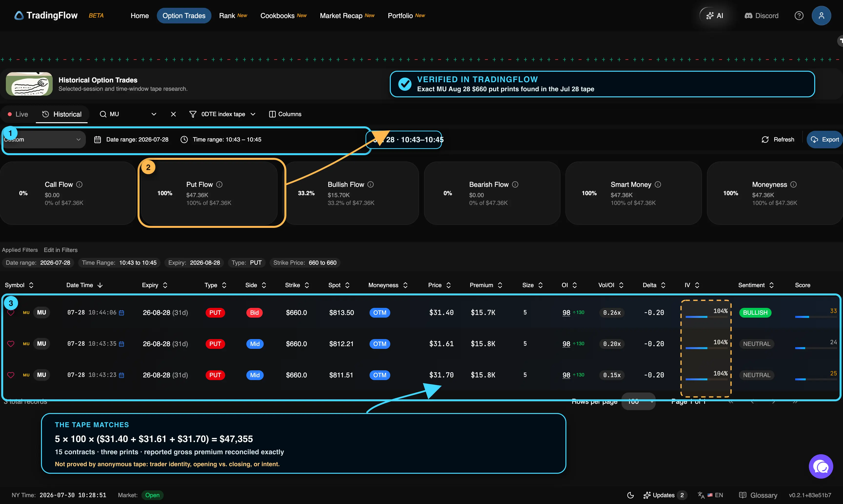Screen dimensions: 843x504
Task: Click score bar showing 24
Action: [x=815, y=348]
